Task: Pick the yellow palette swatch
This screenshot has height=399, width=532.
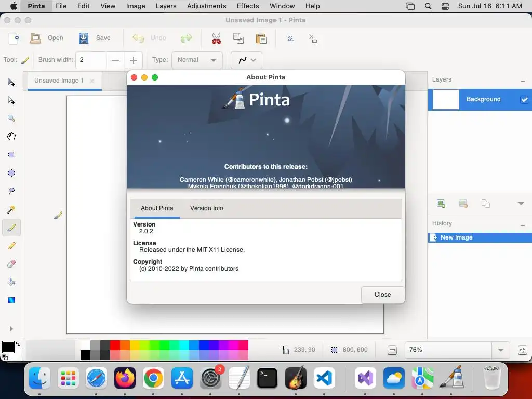Action: point(135,345)
